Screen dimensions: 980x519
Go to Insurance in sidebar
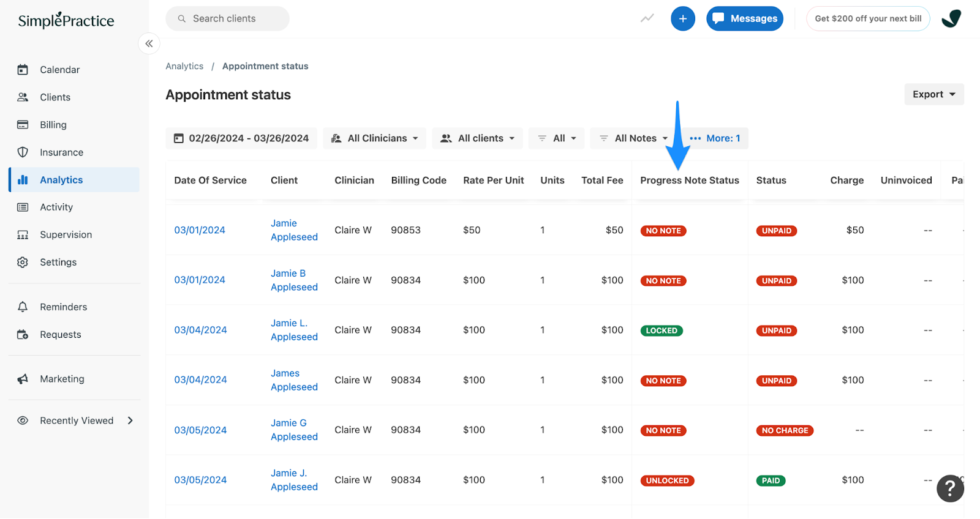point(62,152)
